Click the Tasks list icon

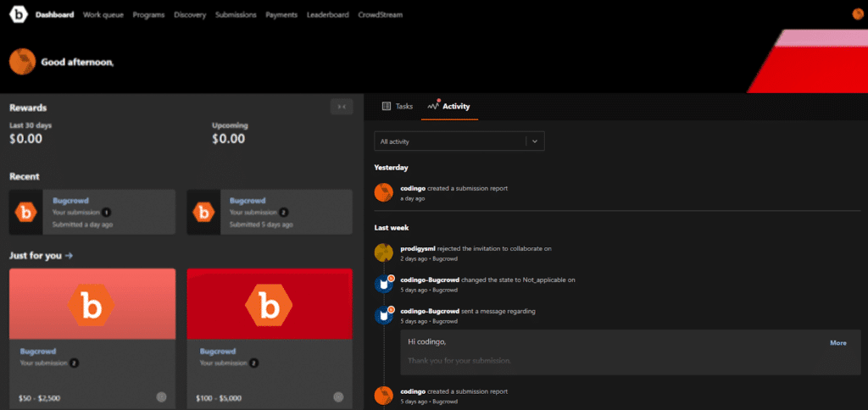click(x=387, y=107)
